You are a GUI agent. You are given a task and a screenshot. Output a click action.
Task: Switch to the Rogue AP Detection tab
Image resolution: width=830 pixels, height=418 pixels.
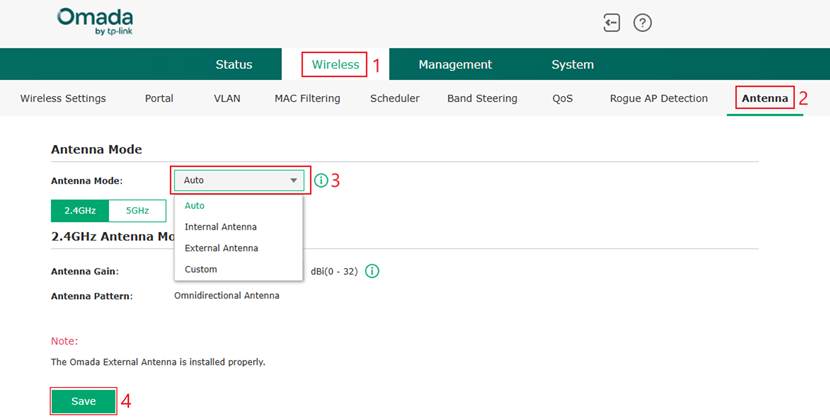658,98
